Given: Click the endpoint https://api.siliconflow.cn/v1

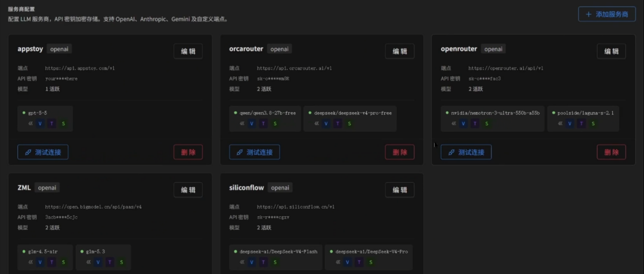Looking at the screenshot, I should click(296, 207).
